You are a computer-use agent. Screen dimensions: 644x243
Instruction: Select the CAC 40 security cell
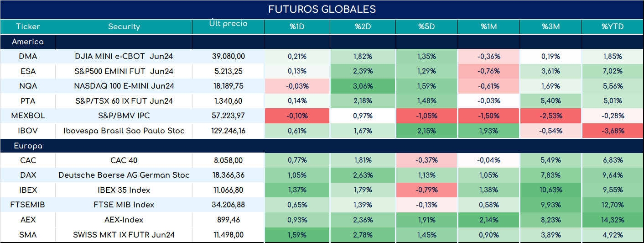(124, 160)
